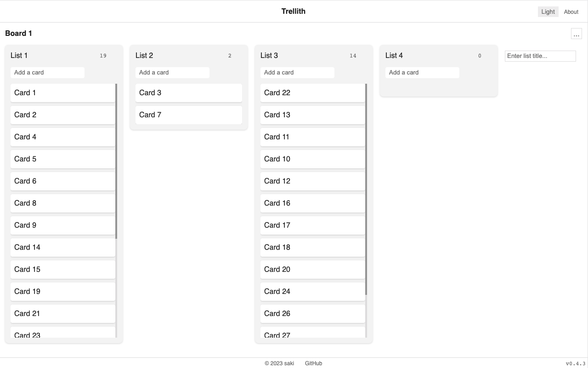Toggle the Light theme button

pyautogui.click(x=548, y=12)
